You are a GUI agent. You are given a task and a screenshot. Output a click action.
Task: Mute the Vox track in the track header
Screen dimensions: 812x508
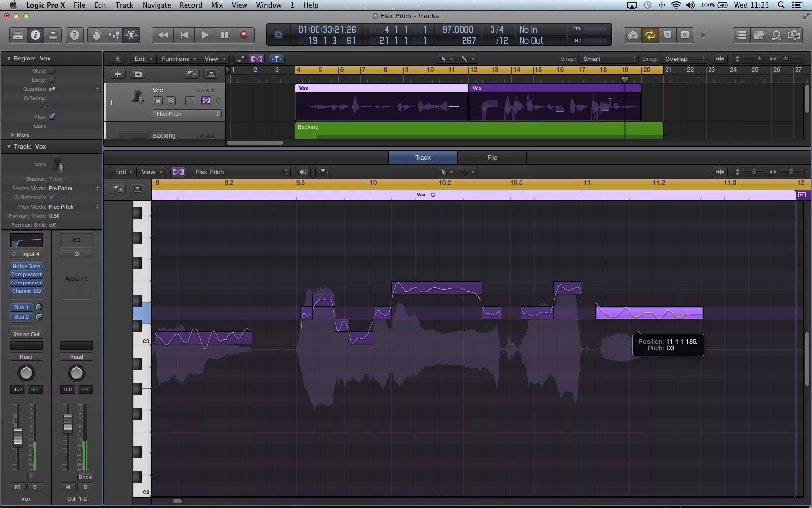(x=158, y=101)
